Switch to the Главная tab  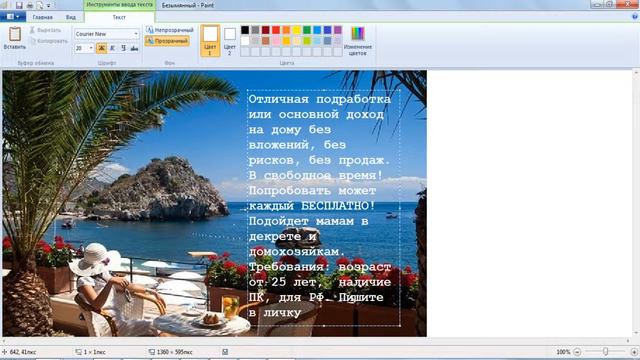[x=42, y=17]
